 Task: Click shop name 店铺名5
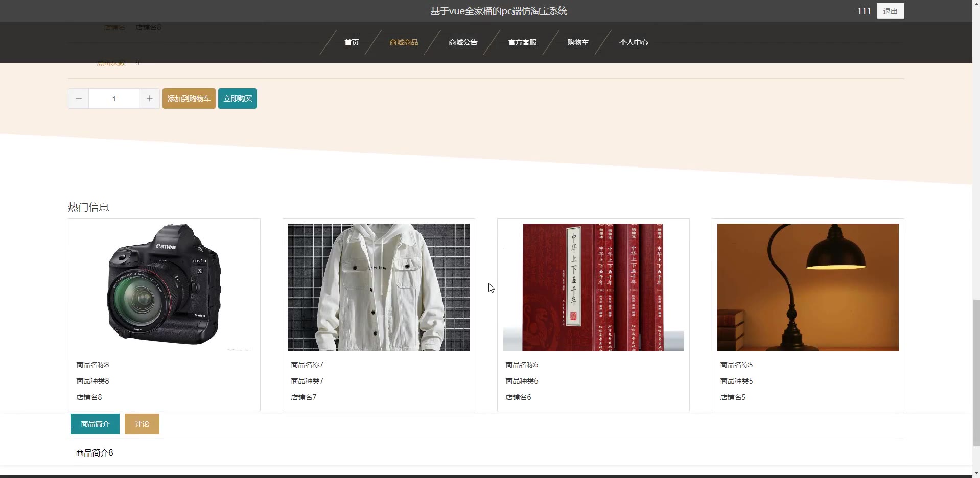point(733,397)
